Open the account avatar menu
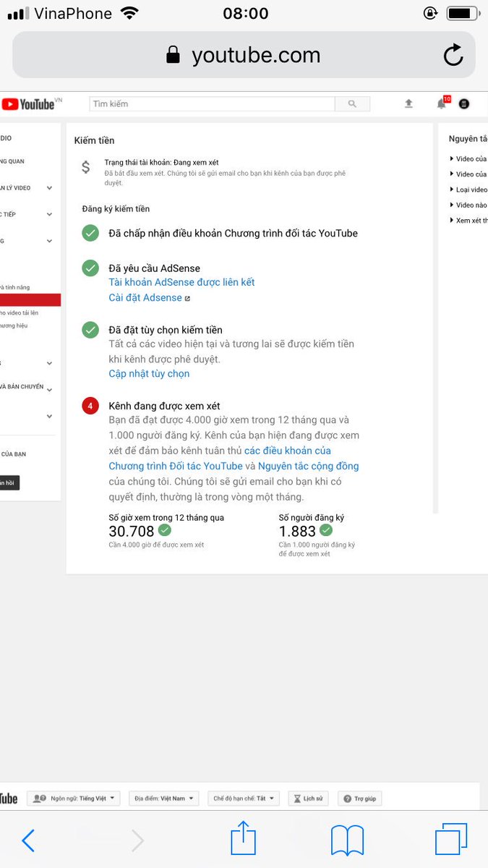This screenshot has height=868, width=488. click(464, 104)
